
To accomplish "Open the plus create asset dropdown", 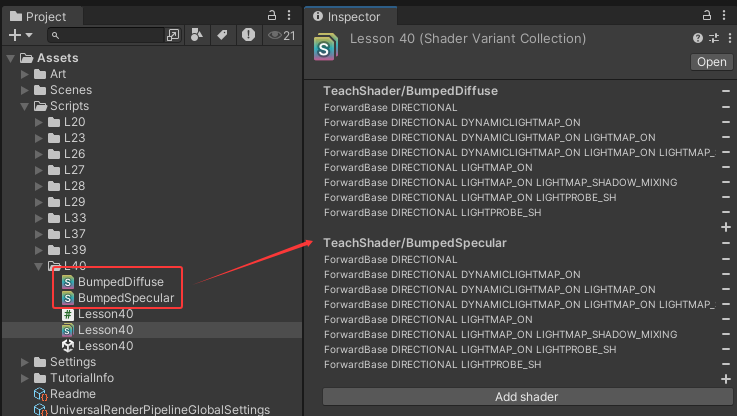I will point(19,35).
